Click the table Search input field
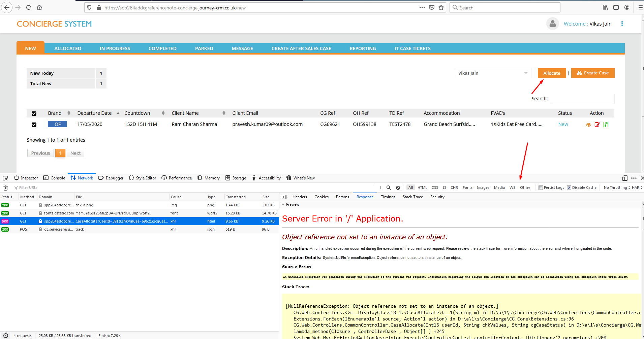644x339 pixels. 582,99
